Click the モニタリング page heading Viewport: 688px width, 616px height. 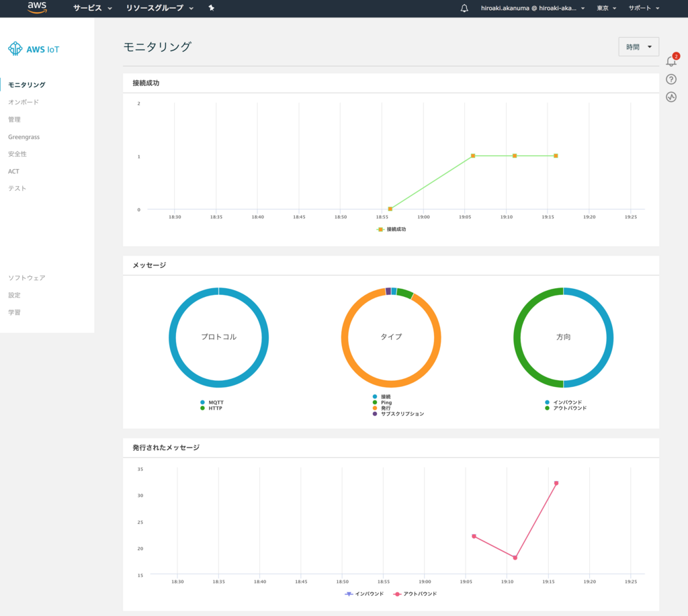(157, 46)
